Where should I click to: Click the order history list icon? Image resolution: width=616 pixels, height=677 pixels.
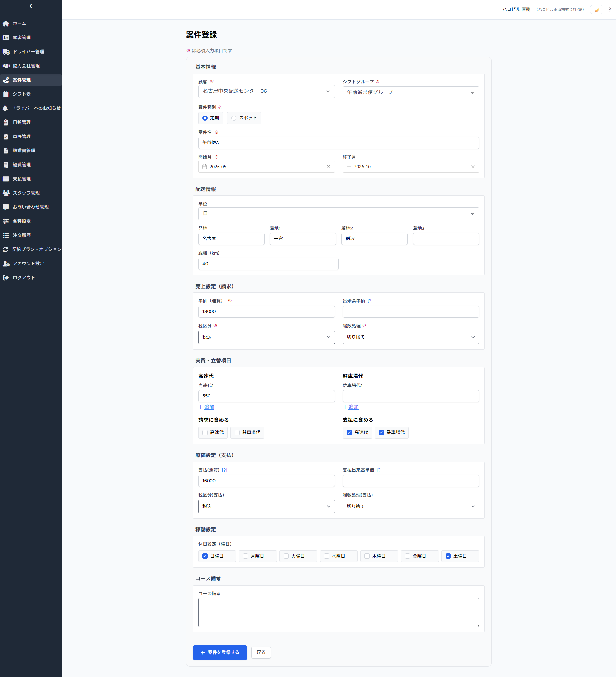[x=6, y=235]
